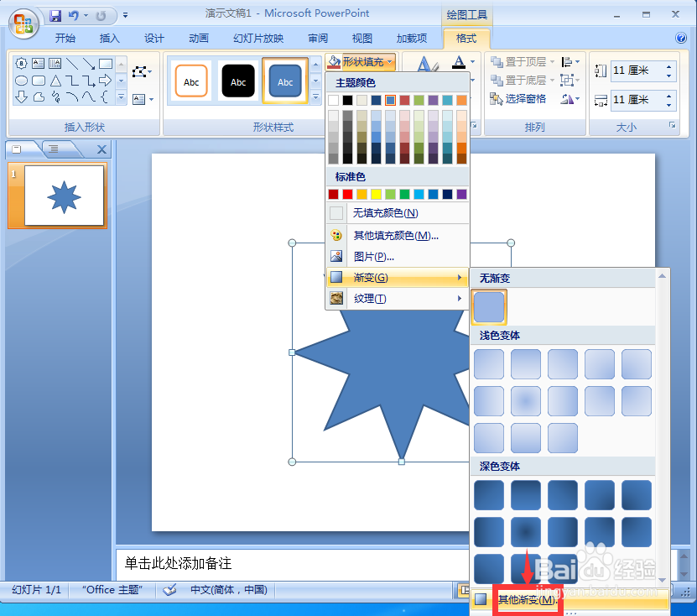The image size is (697, 616).
Task: Save the presentation with the floppy icon
Action: 55,16
